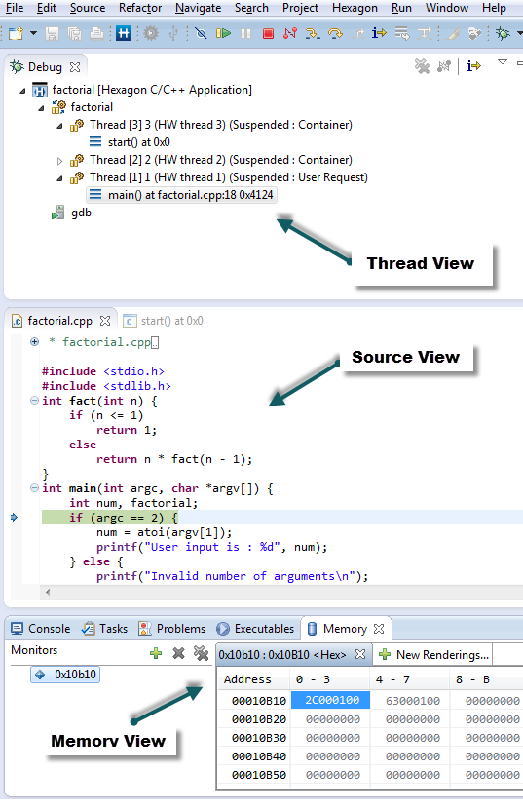This screenshot has height=812, width=523.
Task: Click the Skip All Breakpoints icon
Action: [201, 34]
